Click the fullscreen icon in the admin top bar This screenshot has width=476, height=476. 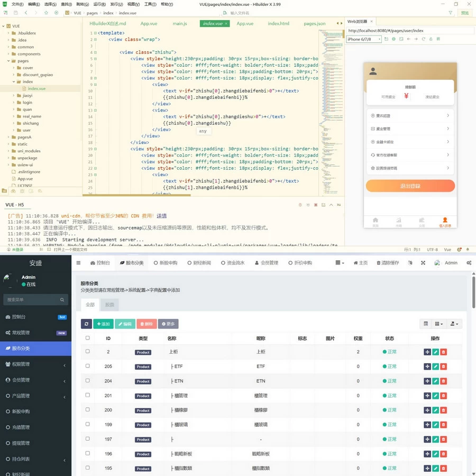[423, 263]
